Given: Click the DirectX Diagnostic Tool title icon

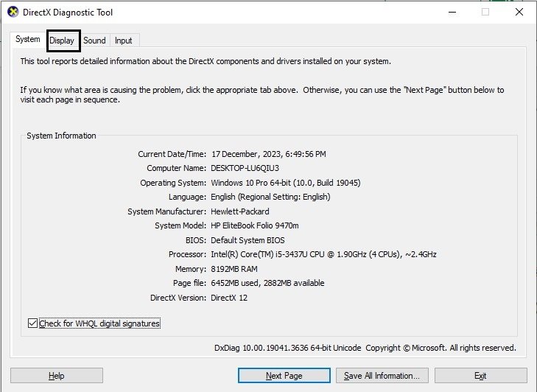Looking at the screenshot, I should (13, 12).
